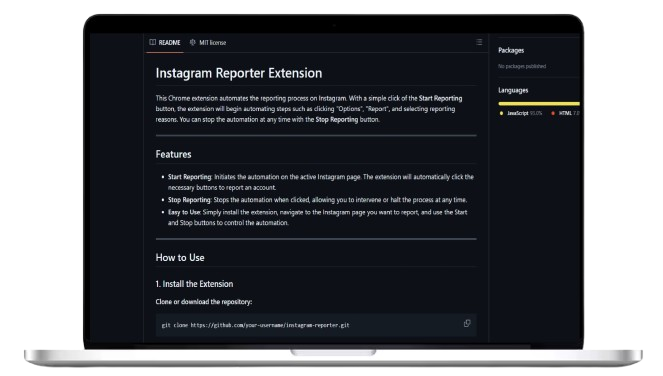
Task: Click the 'Stop Reporting' feature bullet
Action: tap(317, 200)
